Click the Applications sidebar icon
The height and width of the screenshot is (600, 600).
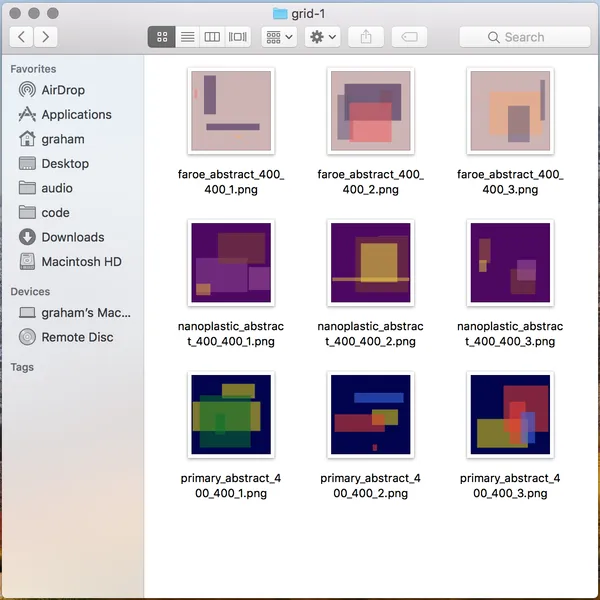click(x=27, y=114)
